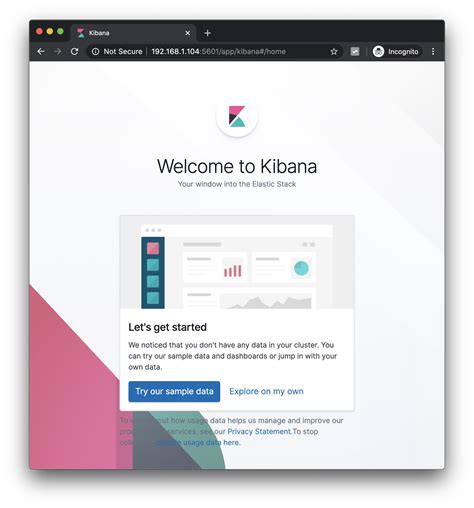
Task: Click the green maximize window button
Action: (x=60, y=31)
